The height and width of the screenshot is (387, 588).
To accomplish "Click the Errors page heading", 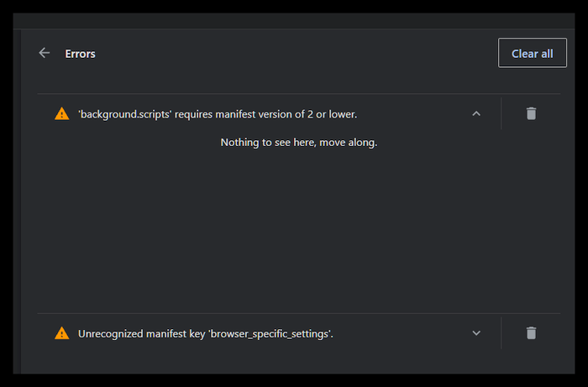I will (x=81, y=54).
